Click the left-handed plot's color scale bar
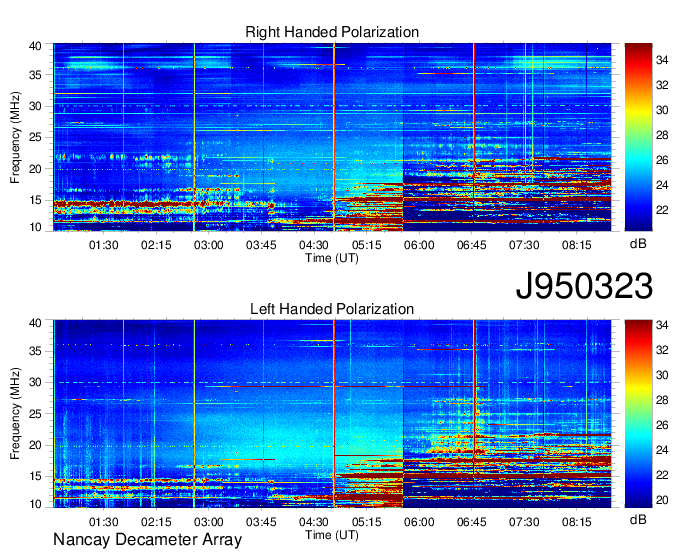 (638, 414)
